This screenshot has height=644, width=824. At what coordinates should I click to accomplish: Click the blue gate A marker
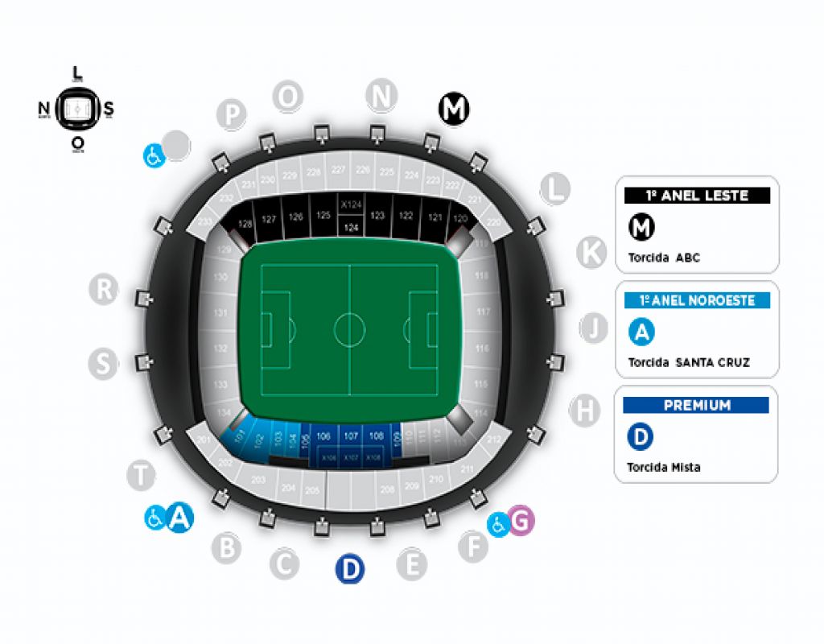[180, 518]
